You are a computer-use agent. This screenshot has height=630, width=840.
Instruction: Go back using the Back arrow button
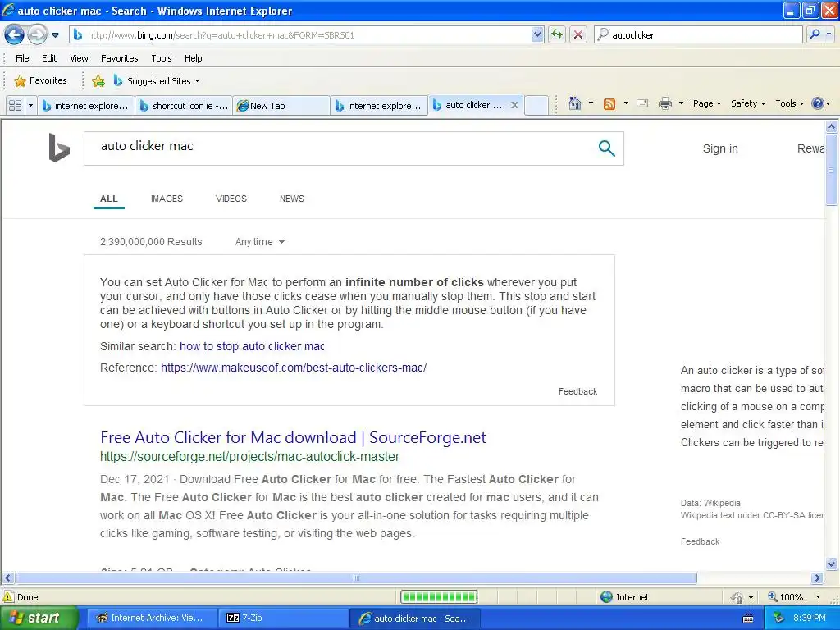click(x=15, y=35)
